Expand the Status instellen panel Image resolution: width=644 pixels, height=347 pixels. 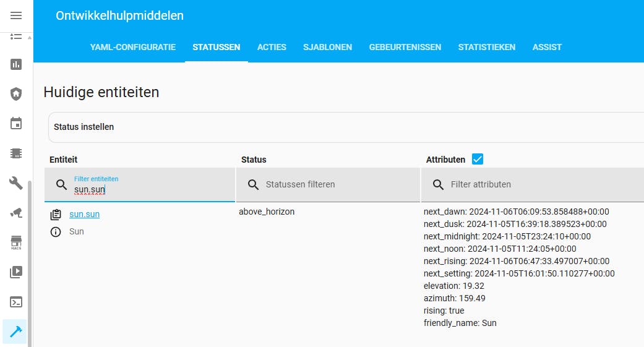[346, 127]
